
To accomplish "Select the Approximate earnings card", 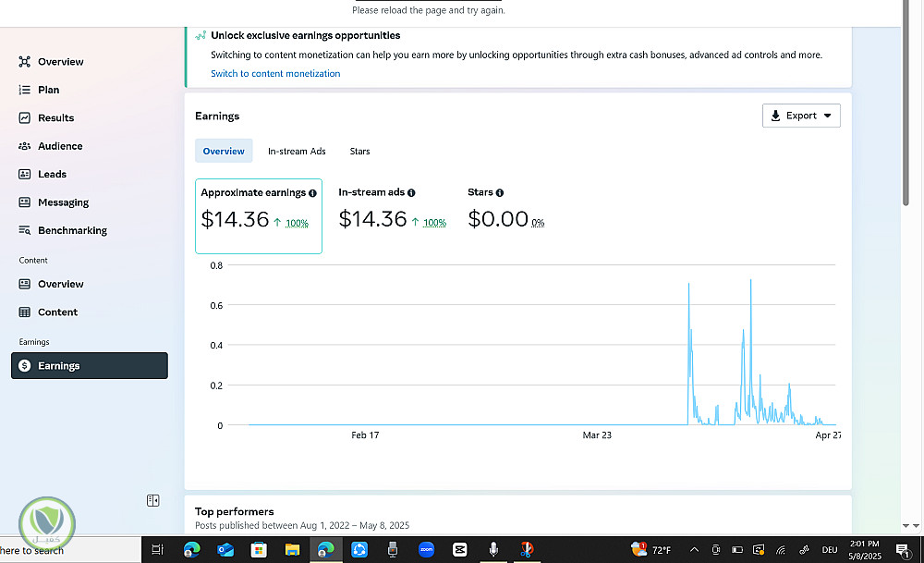I will [x=259, y=216].
